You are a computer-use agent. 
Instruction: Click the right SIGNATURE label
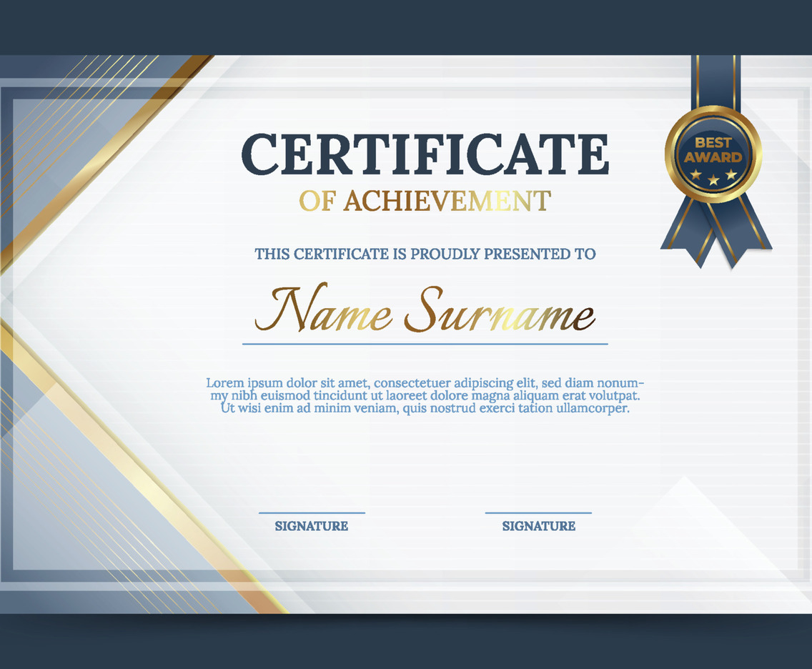pyautogui.click(x=538, y=526)
